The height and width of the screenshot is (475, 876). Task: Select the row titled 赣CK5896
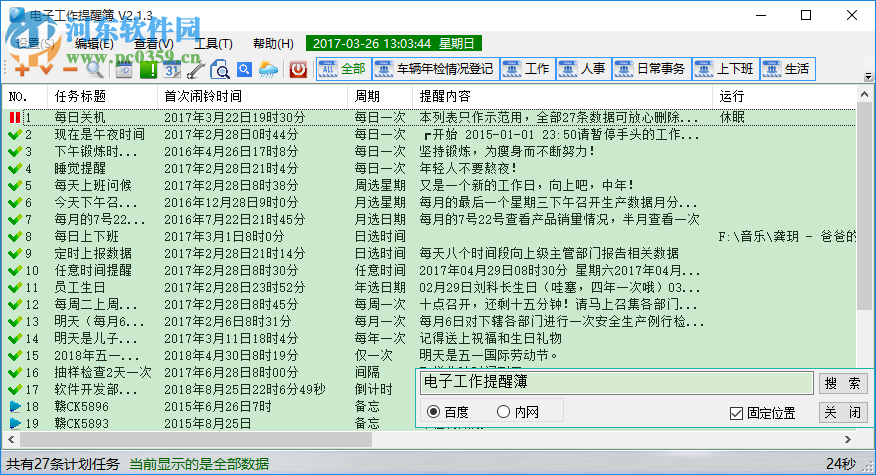coord(210,407)
